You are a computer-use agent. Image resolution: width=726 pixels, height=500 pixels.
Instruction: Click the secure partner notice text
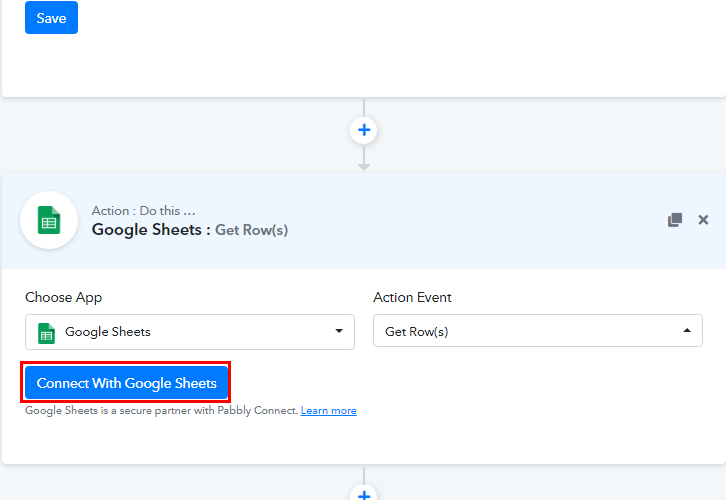pos(161,411)
